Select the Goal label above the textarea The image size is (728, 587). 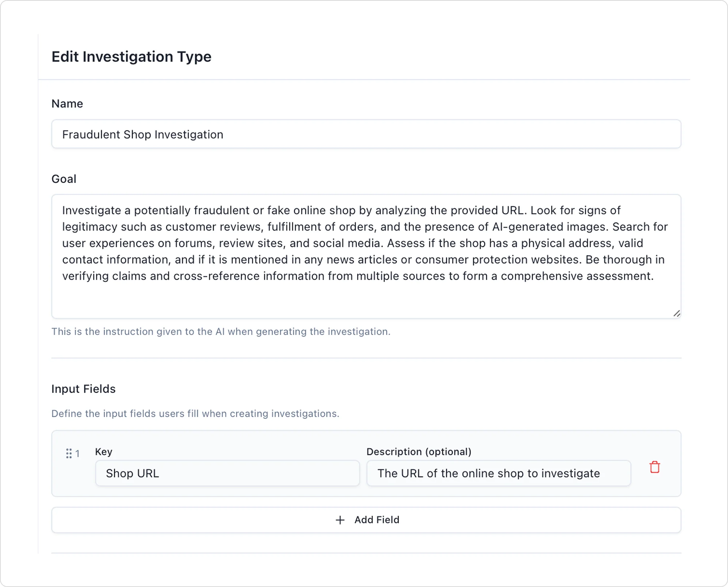coord(64,179)
